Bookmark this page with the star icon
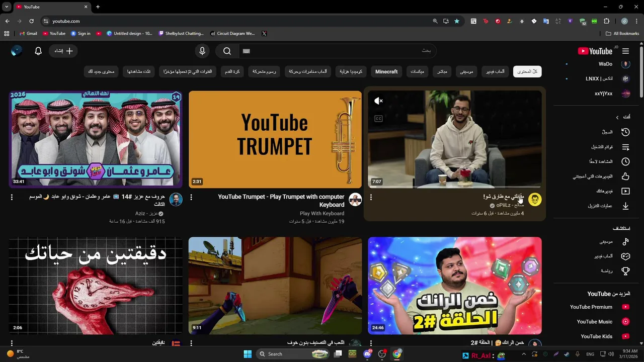This screenshot has height=362, width=644. (457, 21)
